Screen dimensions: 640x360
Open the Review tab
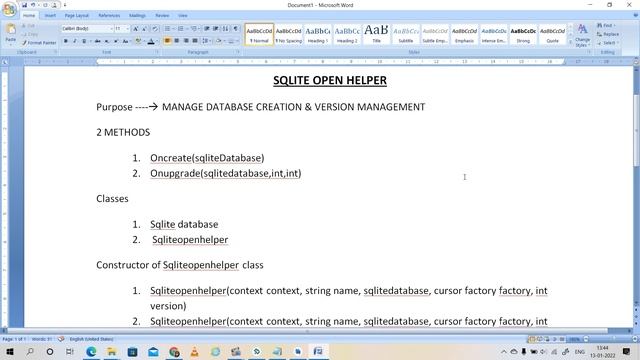click(x=162, y=16)
